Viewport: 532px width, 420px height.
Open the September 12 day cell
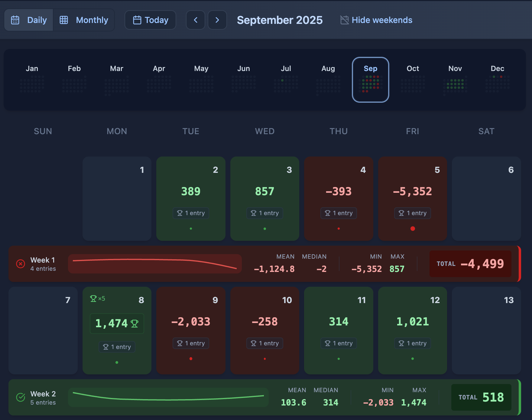(x=412, y=330)
